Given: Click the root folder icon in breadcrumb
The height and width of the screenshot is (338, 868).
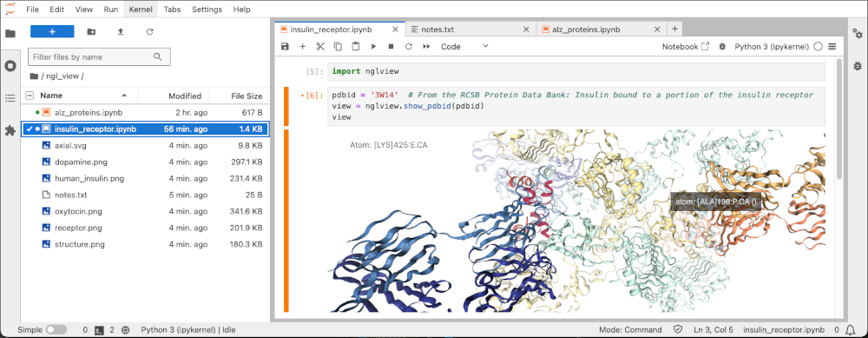Looking at the screenshot, I should coord(34,76).
